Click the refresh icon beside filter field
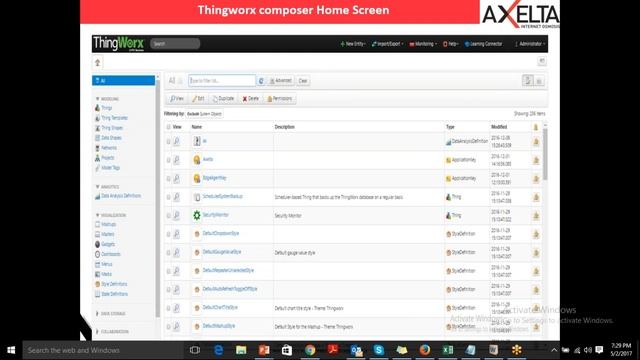The width and height of the screenshot is (640, 360). coord(261,81)
